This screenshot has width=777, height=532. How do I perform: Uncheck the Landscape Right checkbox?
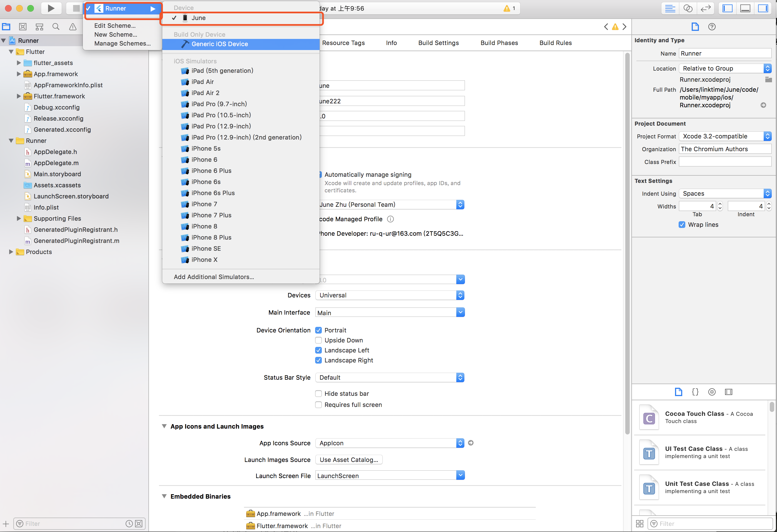point(318,360)
